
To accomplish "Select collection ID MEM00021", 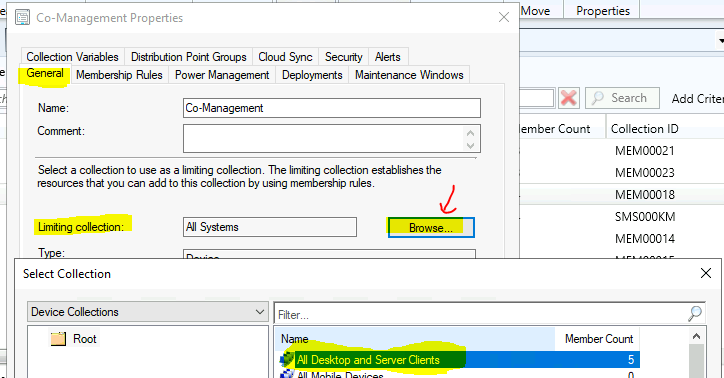I will (645, 150).
